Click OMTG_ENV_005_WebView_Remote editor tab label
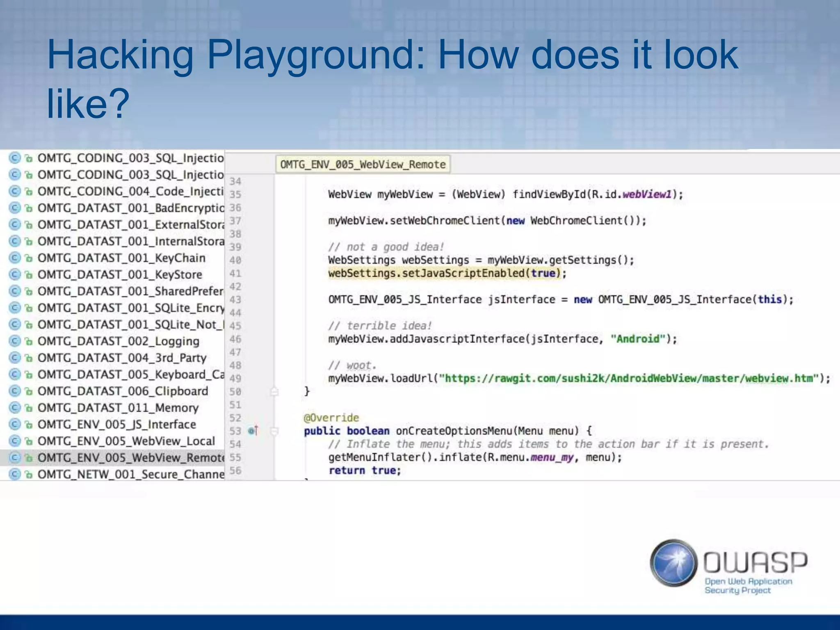840x630 pixels. [363, 164]
